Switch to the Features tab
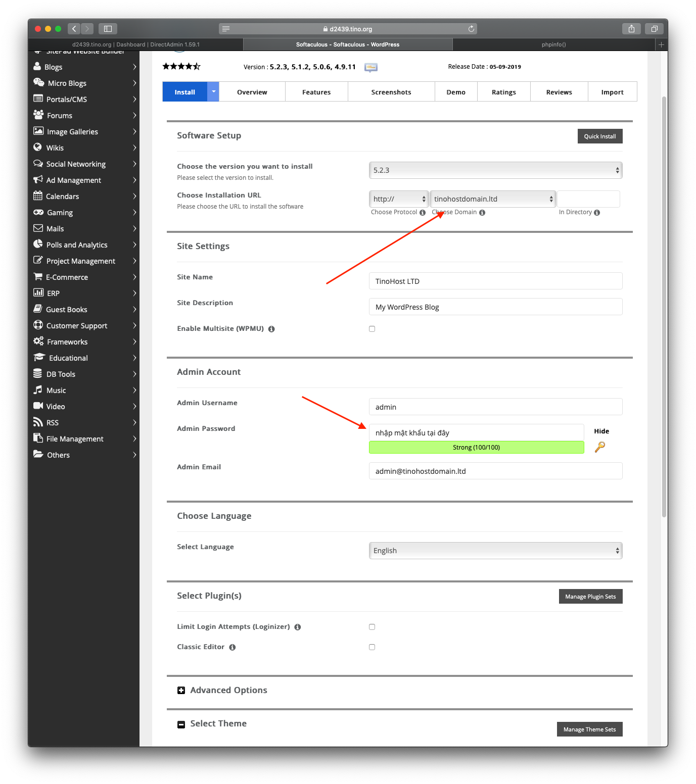696x784 pixels. click(316, 92)
